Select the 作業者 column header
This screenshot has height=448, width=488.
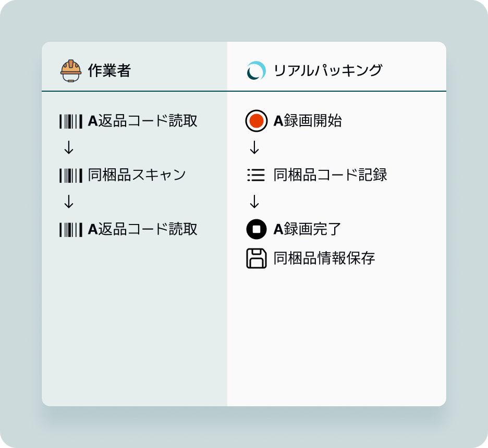[109, 70]
